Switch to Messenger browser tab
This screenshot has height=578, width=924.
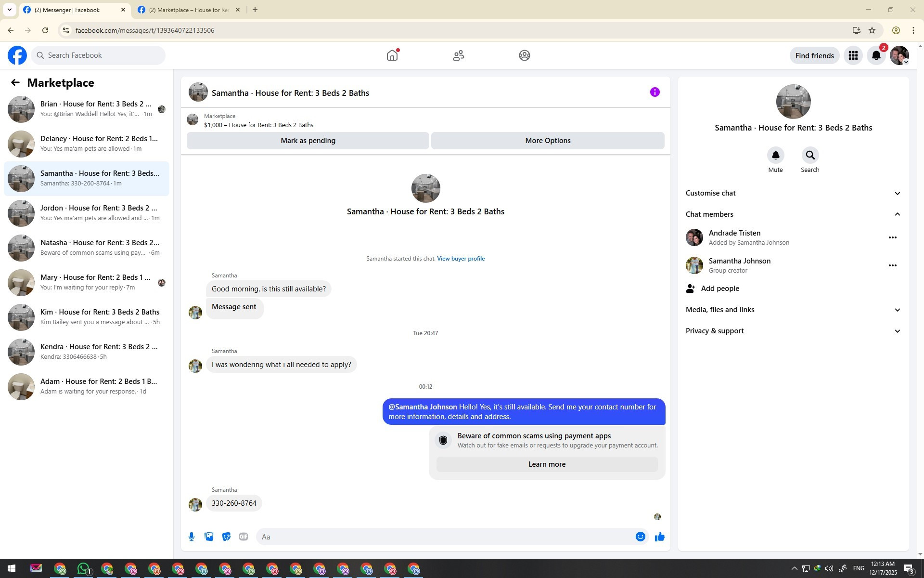[x=75, y=10]
